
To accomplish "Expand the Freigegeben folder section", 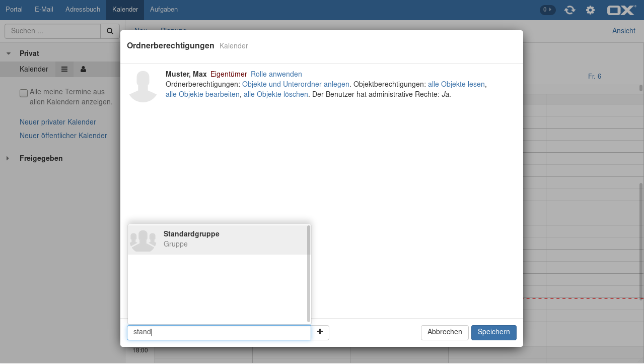I will pyautogui.click(x=8, y=158).
